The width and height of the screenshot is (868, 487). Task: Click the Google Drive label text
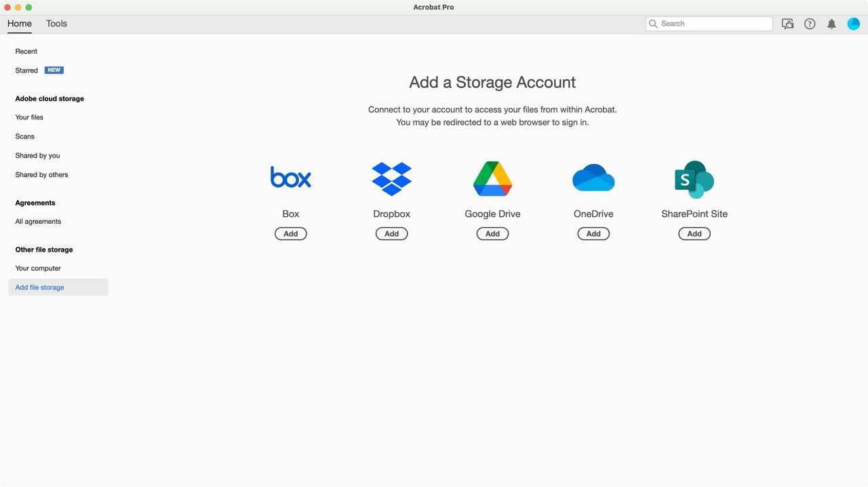coord(493,214)
